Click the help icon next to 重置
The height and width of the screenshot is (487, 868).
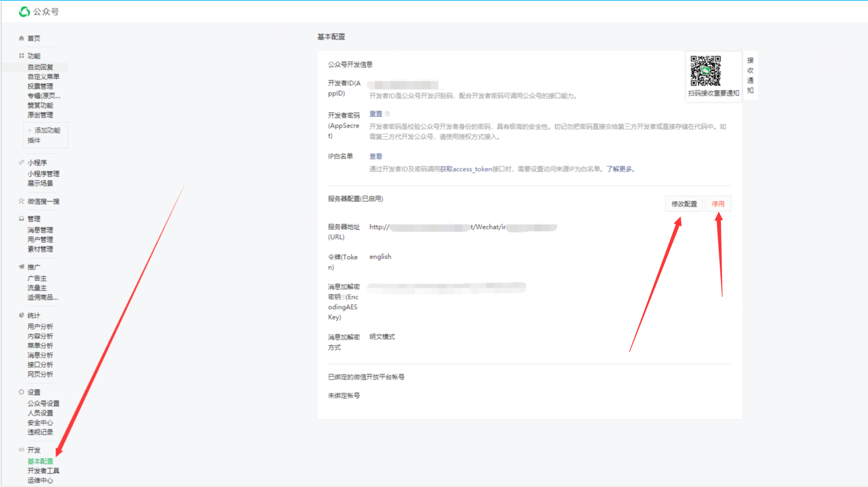pyautogui.click(x=387, y=114)
